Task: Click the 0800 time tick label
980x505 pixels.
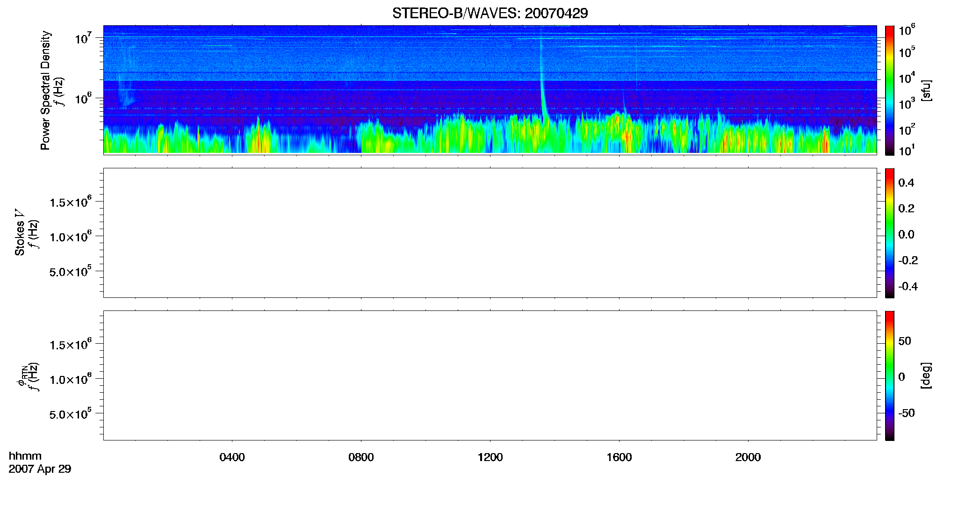Action: 361,457
